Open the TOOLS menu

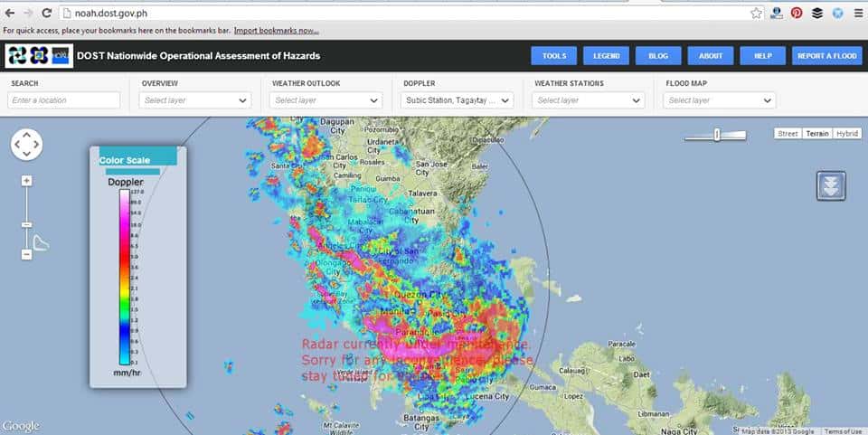tap(554, 55)
